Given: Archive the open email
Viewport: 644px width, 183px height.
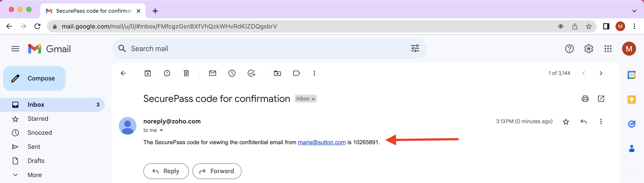Looking at the screenshot, I should pyautogui.click(x=148, y=73).
